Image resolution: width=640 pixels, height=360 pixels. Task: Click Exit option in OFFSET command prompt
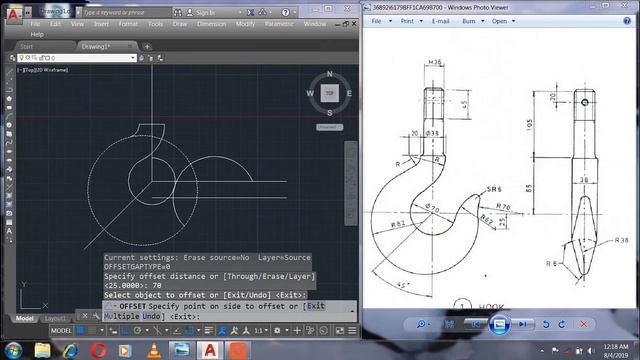click(316, 306)
